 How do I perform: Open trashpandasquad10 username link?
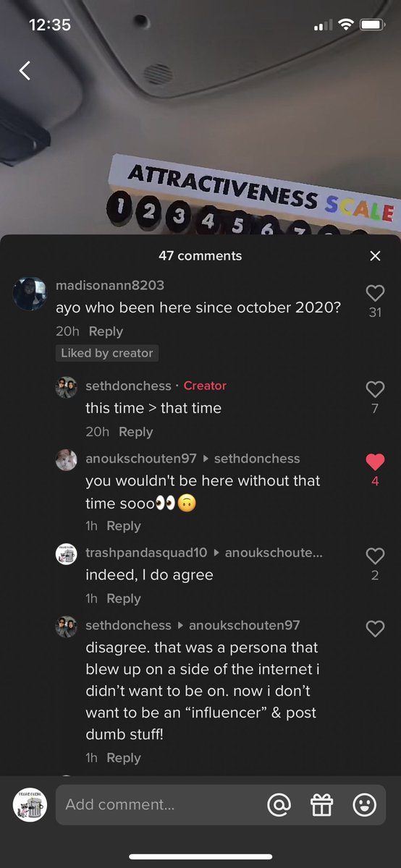click(146, 553)
